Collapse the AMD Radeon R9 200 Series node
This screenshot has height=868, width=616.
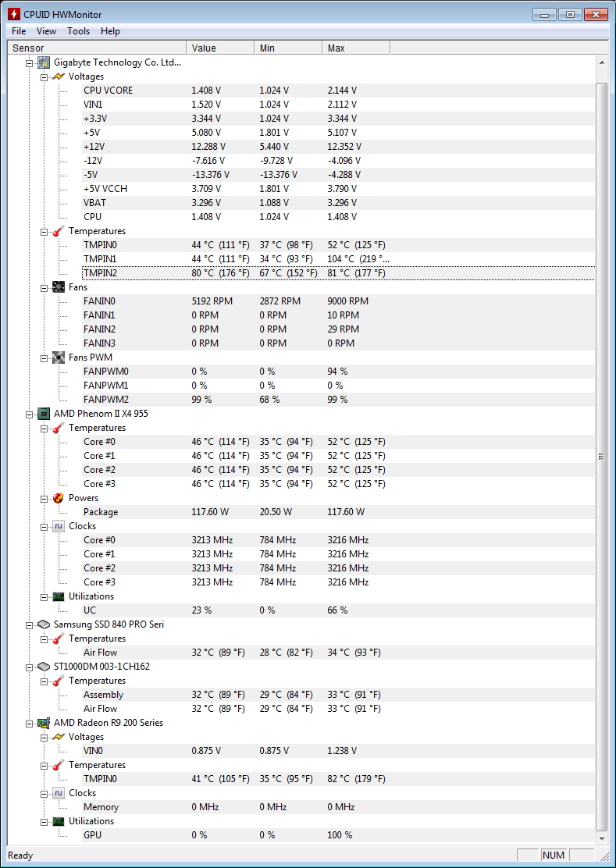[x=29, y=723]
